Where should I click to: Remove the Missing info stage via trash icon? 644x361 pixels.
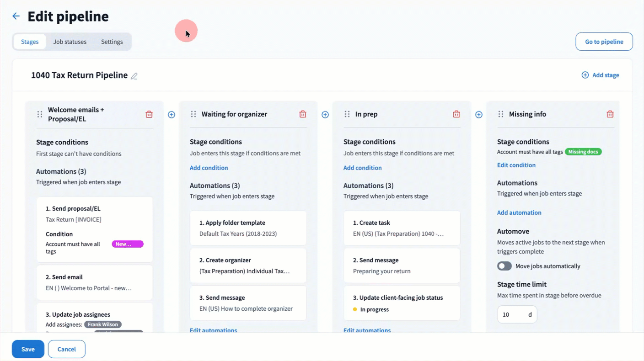point(610,114)
